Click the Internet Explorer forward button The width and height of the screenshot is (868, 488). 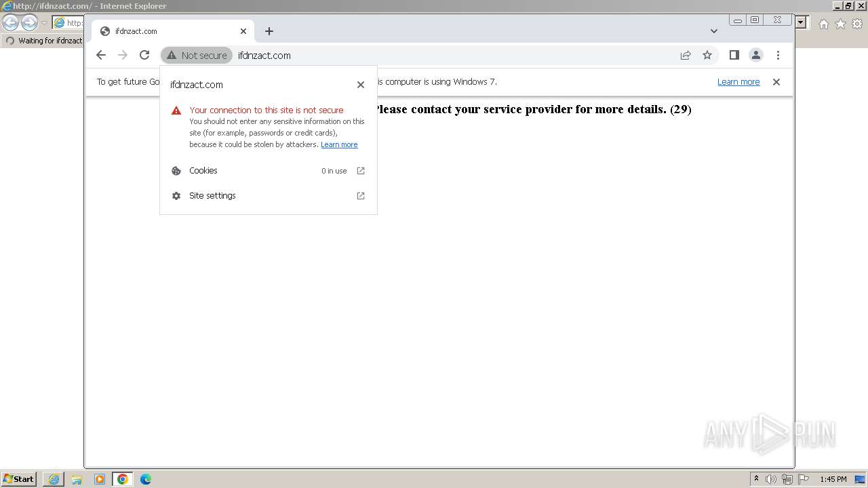(x=29, y=23)
